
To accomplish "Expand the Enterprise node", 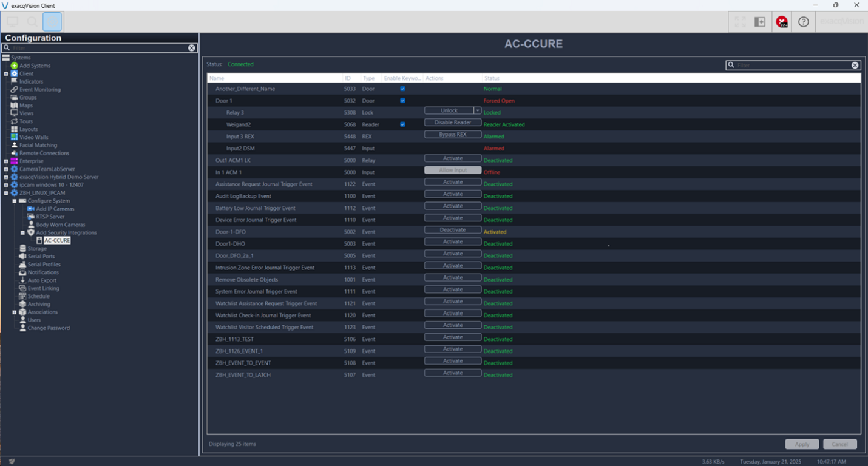I will [6, 161].
